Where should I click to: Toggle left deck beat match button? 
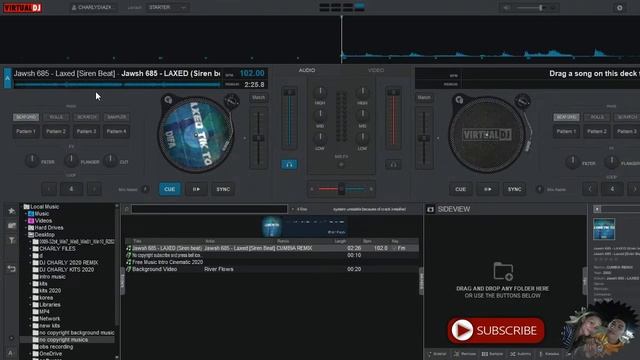(x=259, y=98)
